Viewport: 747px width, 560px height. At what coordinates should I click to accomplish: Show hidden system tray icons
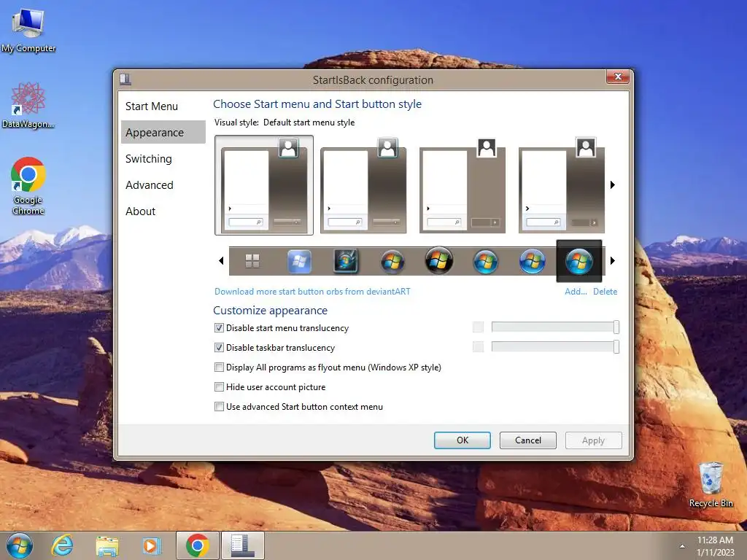[682, 546]
